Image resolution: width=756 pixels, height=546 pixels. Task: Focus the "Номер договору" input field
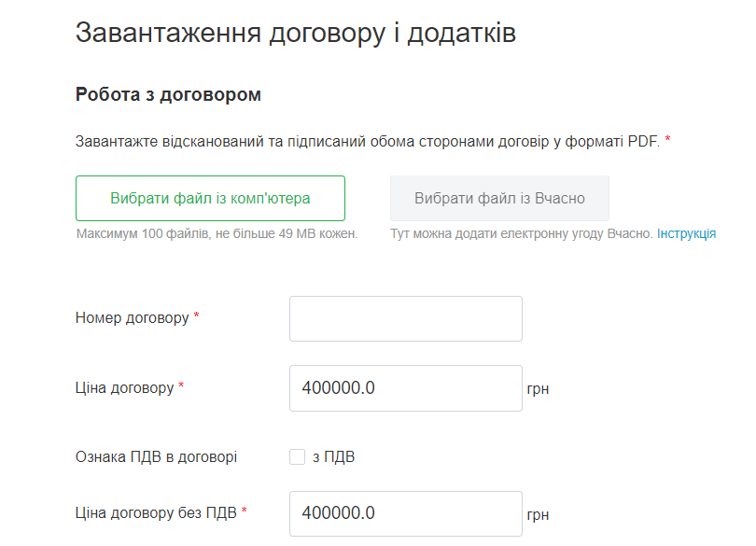coord(405,318)
